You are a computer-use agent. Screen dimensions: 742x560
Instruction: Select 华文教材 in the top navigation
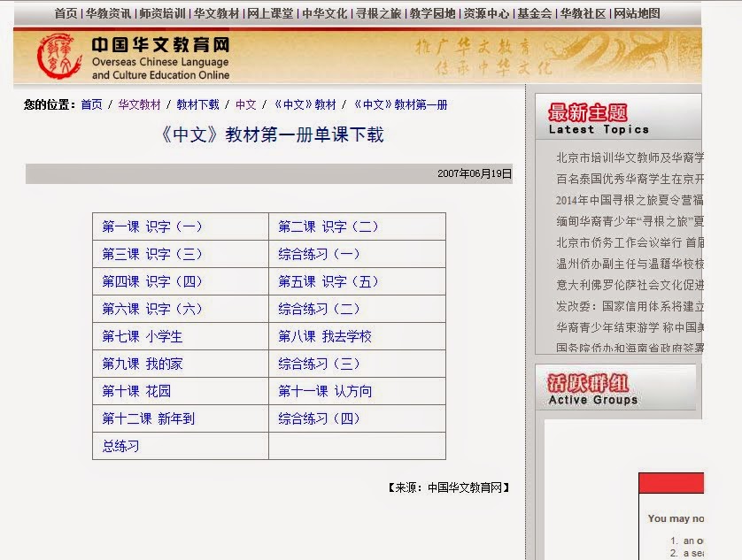click(216, 14)
